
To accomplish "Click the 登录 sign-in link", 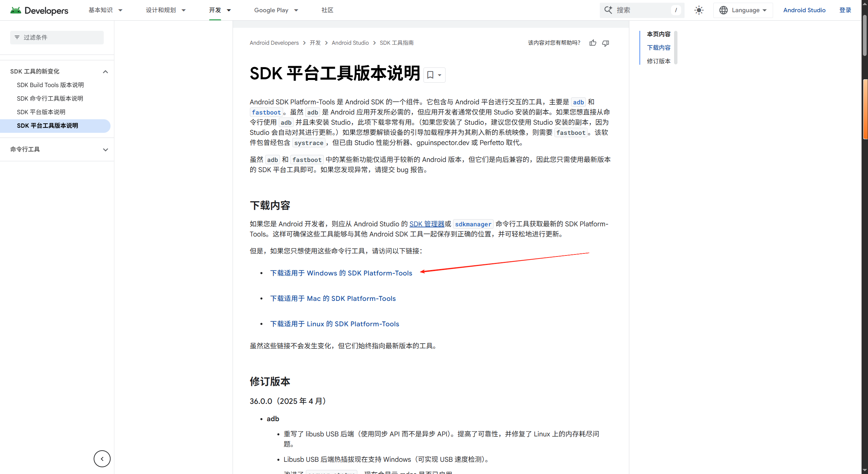I will 845,10.
